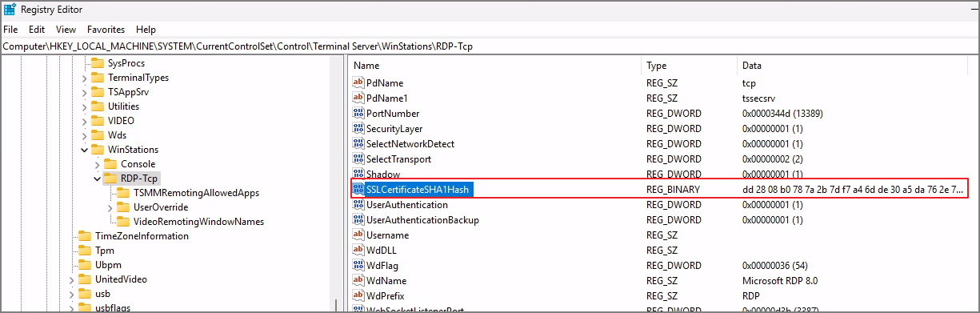
Task: Select the VIDEO folder icon
Action: [x=98, y=121]
